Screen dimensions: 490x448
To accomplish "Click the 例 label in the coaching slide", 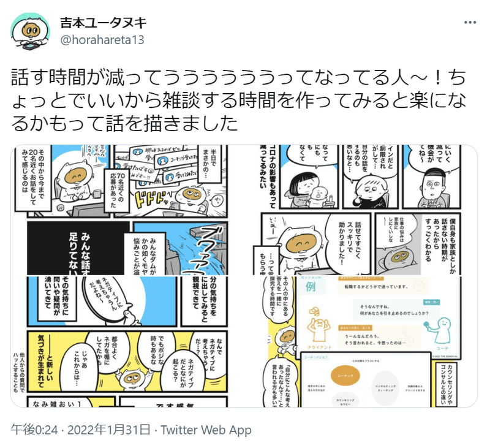I will pos(311,286).
